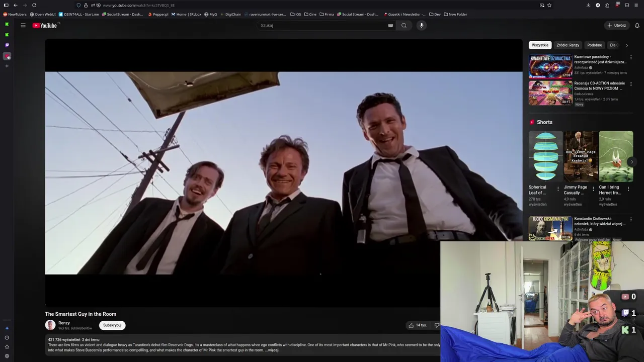Open sidebar history clock icon

point(7,337)
